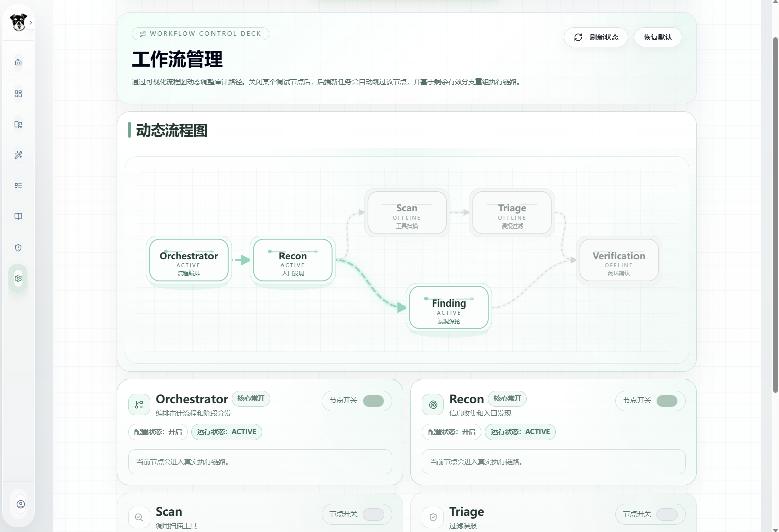Click the Scan card title text
Image resolution: width=779 pixels, height=532 pixels.
[169, 512]
